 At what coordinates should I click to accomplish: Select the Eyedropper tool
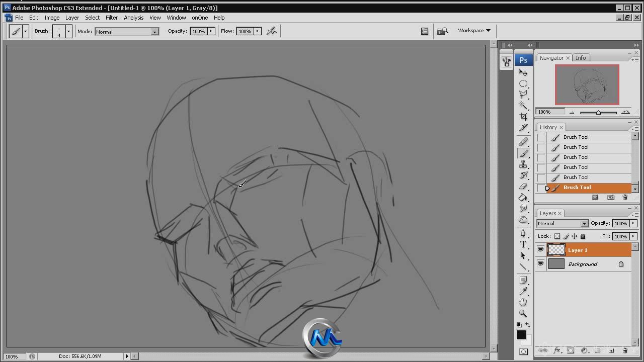click(523, 292)
